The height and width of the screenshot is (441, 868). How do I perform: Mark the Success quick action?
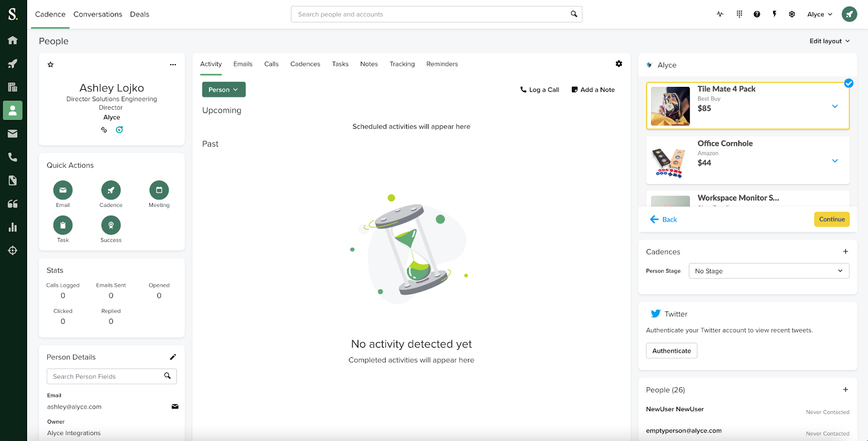(x=111, y=225)
